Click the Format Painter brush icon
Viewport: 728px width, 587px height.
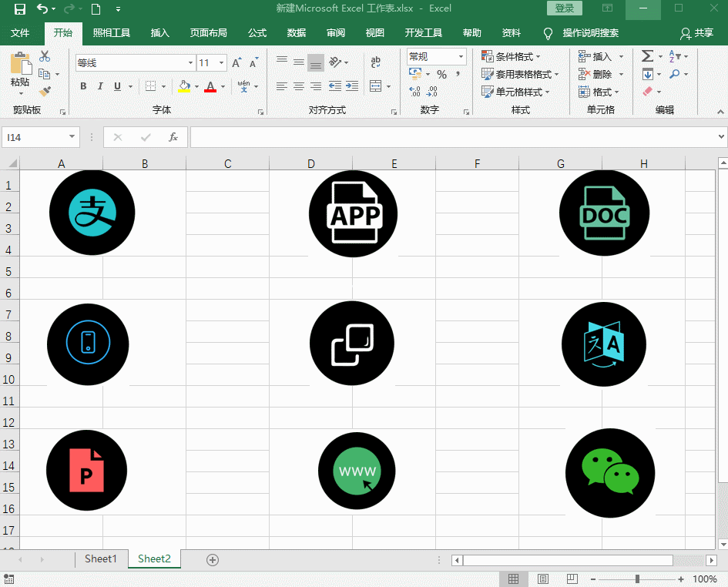pyautogui.click(x=45, y=92)
